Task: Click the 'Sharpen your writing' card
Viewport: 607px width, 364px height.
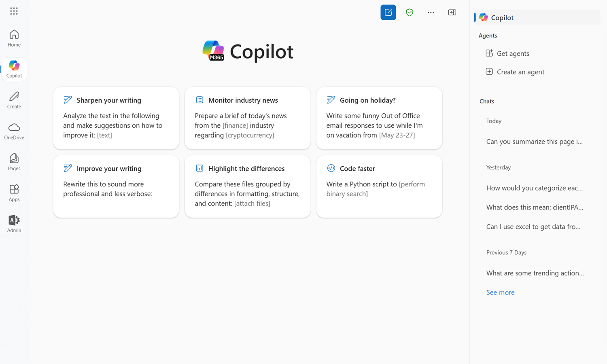Action: click(116, 118)
